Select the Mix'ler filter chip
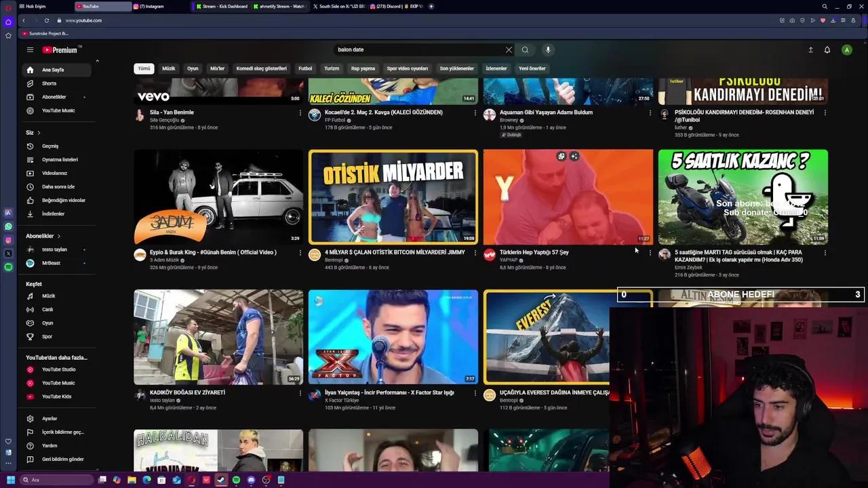The height and width of the screenshot is (488, 868). [x=217, y=68]
